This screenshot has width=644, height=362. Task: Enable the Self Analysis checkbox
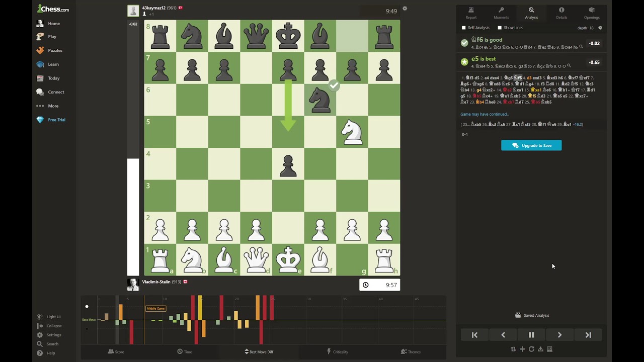point(463,28)
